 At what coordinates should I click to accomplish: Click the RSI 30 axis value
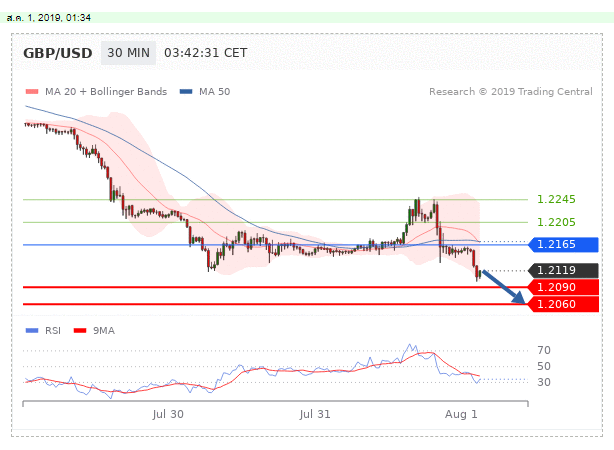544,382
